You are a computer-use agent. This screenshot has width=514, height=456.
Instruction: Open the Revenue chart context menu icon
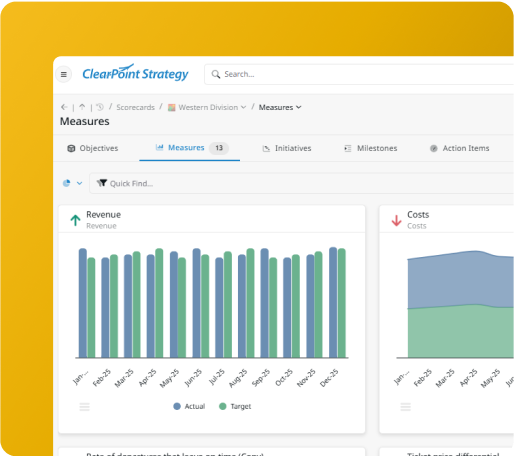(x=85, y=407)
